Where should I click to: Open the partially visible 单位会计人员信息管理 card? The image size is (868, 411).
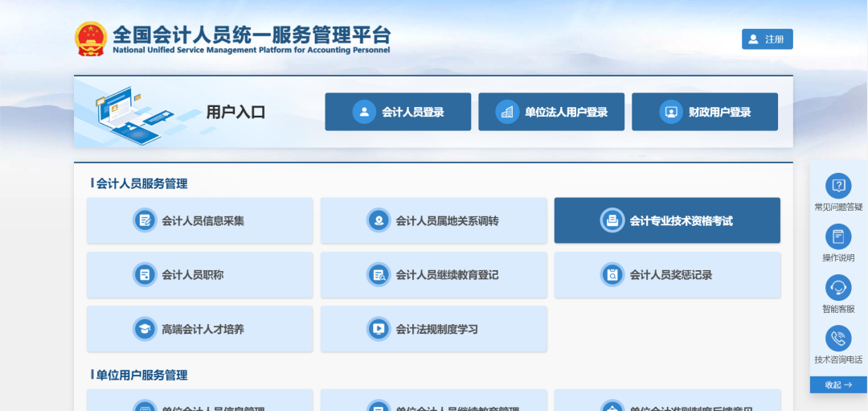click(200, 400)
